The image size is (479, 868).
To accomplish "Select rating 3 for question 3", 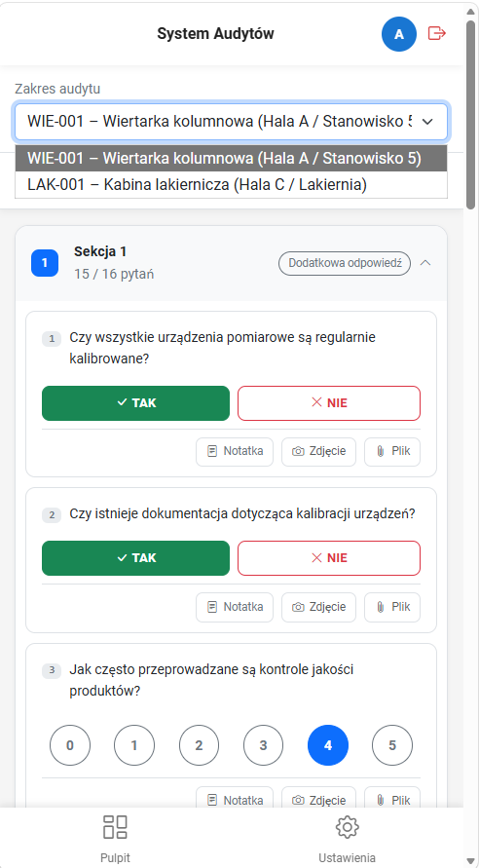I will 263,745.
